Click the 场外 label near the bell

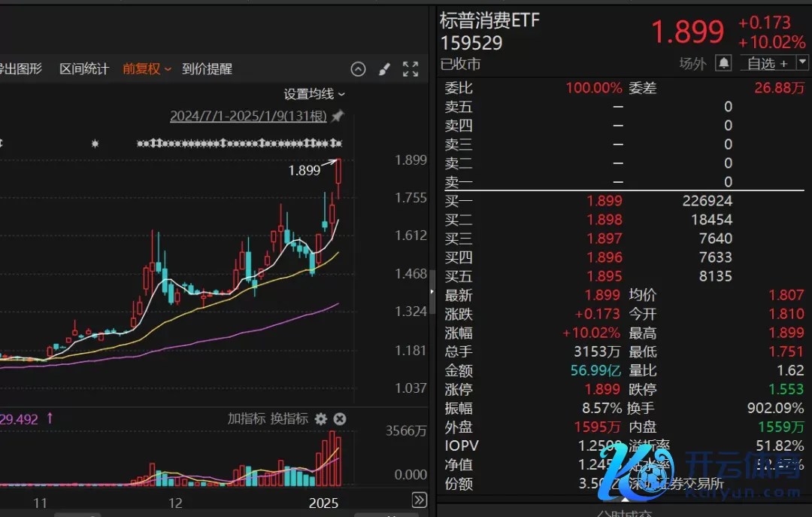click(x=692, y=64)
